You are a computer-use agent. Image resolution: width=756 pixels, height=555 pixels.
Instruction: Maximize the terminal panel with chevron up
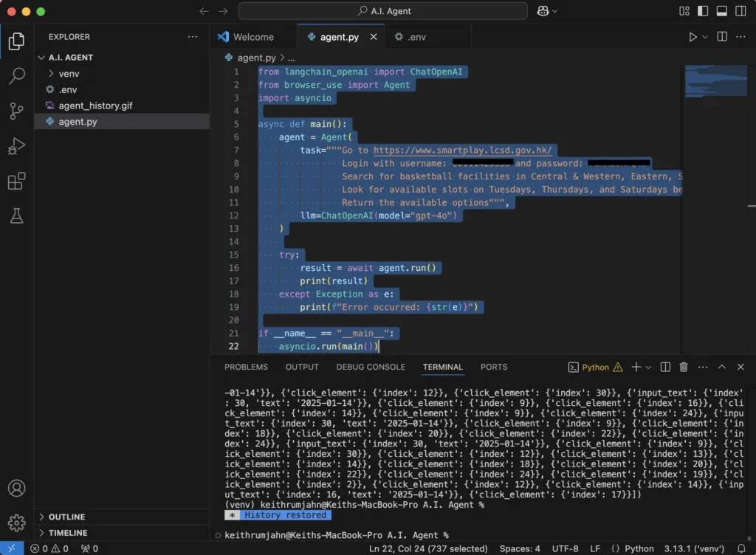[x=722, y=367]
